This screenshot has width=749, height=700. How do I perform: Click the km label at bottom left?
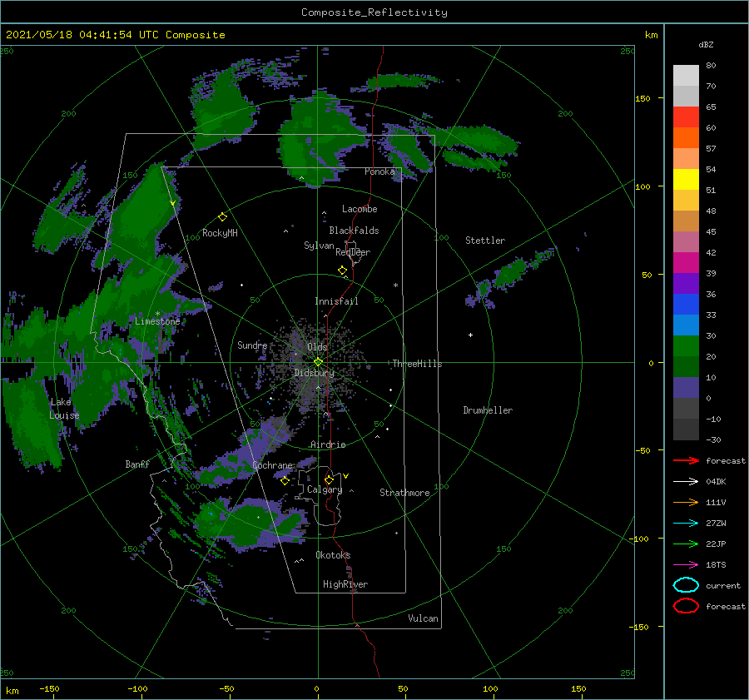point(12,691)
